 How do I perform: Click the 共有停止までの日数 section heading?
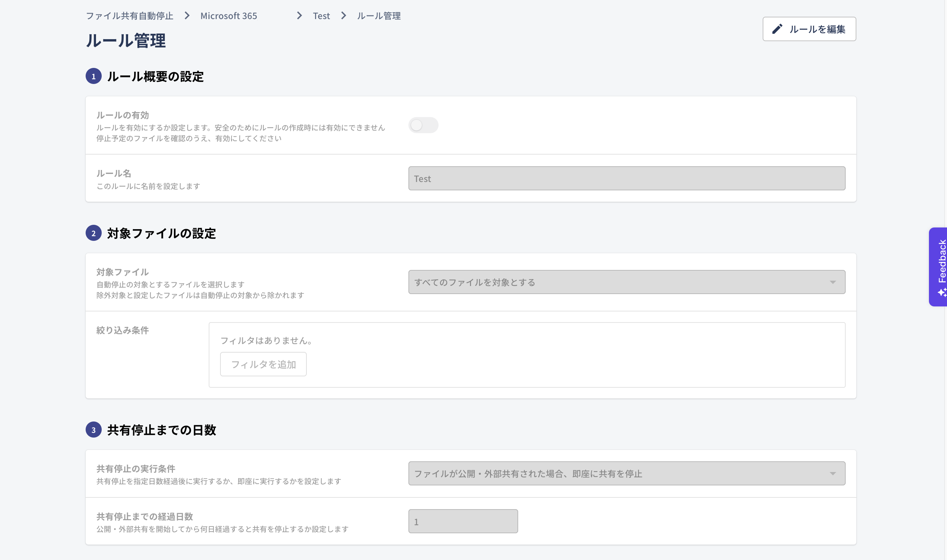(162, 430)
